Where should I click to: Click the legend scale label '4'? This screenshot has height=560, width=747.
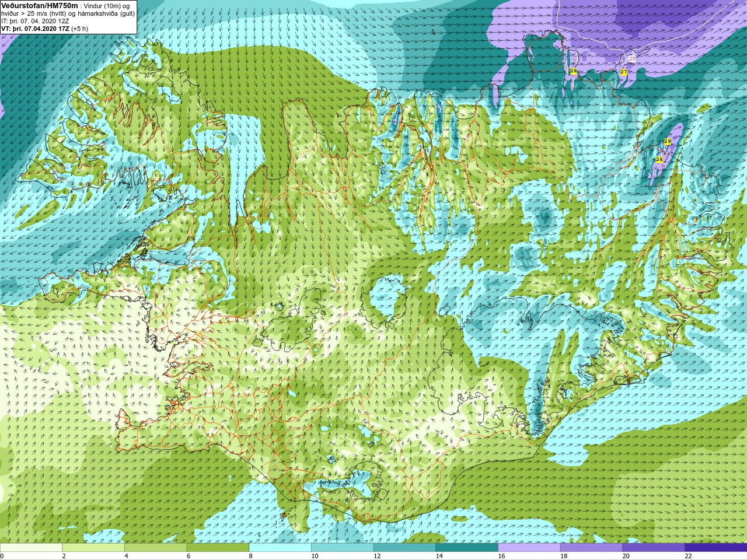(126, 556)
